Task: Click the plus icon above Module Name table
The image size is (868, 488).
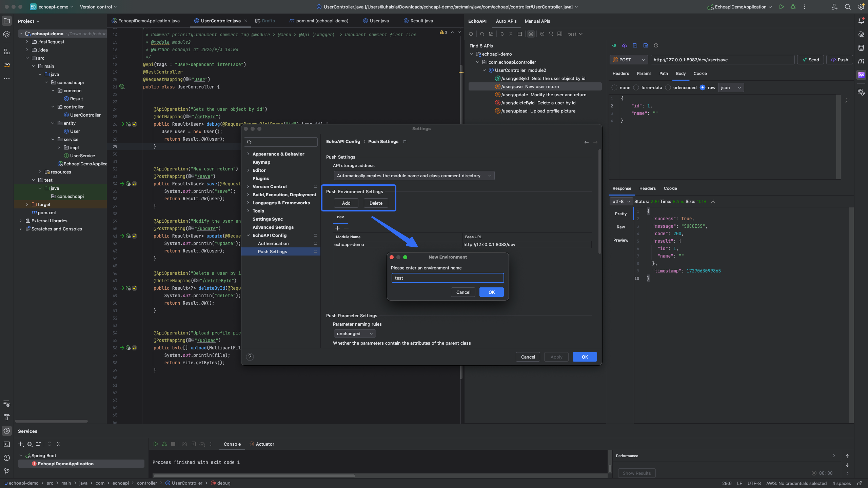Action: pyautogui.click(x=337, y=228)
